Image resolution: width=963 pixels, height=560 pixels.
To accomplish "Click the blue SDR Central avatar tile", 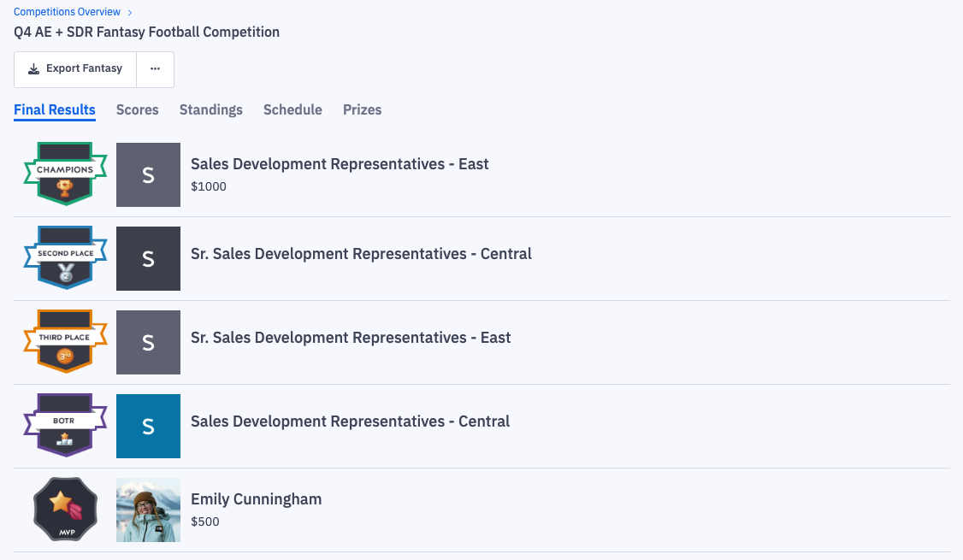I will 148,426.
